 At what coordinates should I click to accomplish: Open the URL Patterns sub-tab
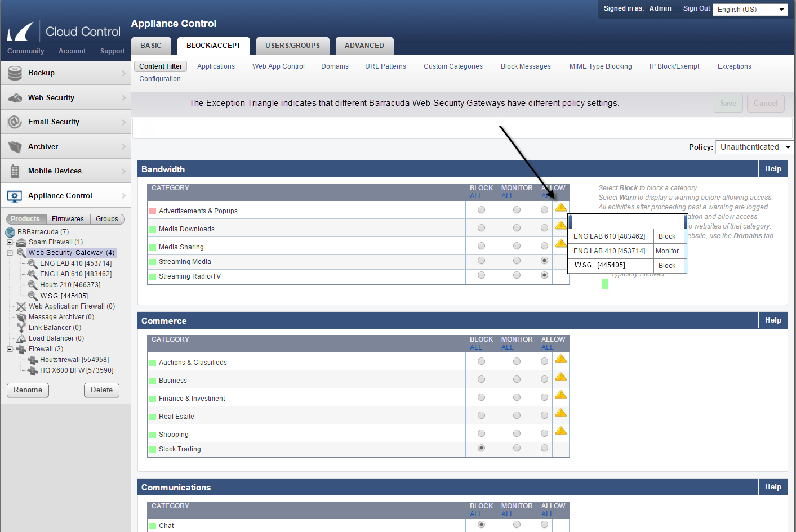pos(385,66)
